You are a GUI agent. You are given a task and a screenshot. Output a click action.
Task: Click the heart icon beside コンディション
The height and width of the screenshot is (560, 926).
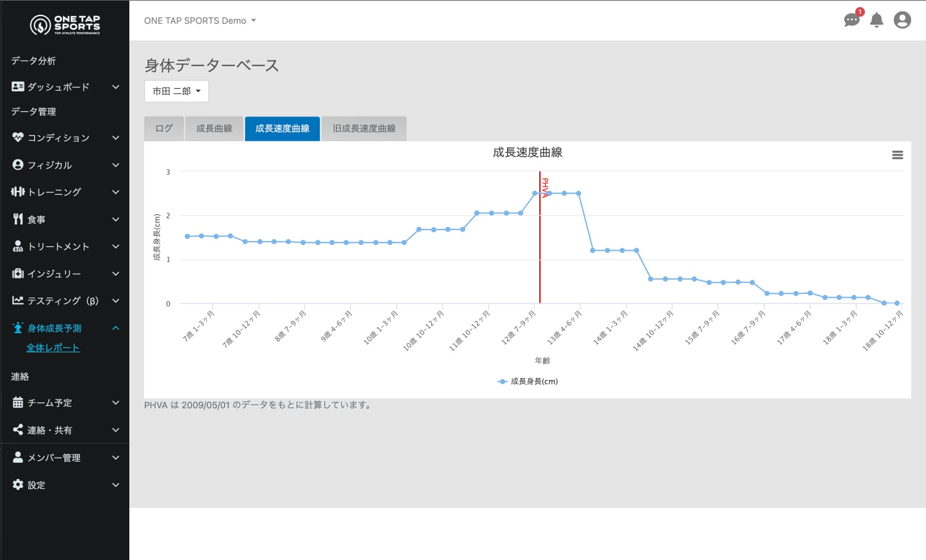18,138
